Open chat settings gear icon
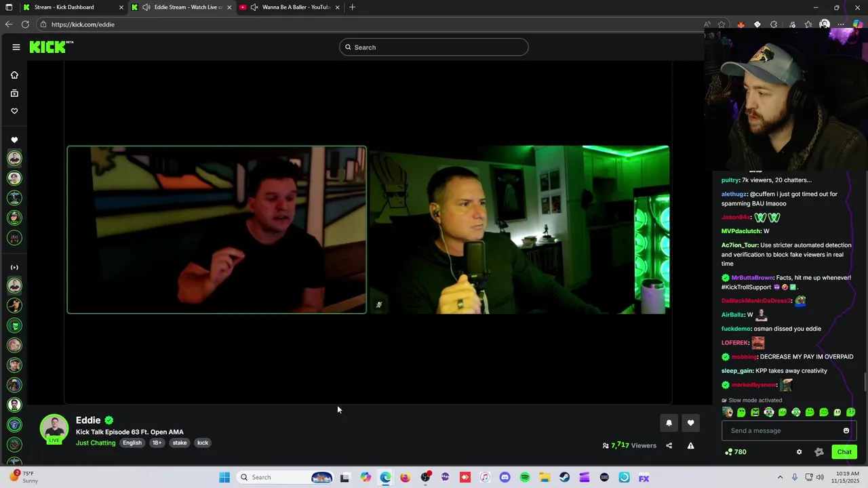 (799, 452)
